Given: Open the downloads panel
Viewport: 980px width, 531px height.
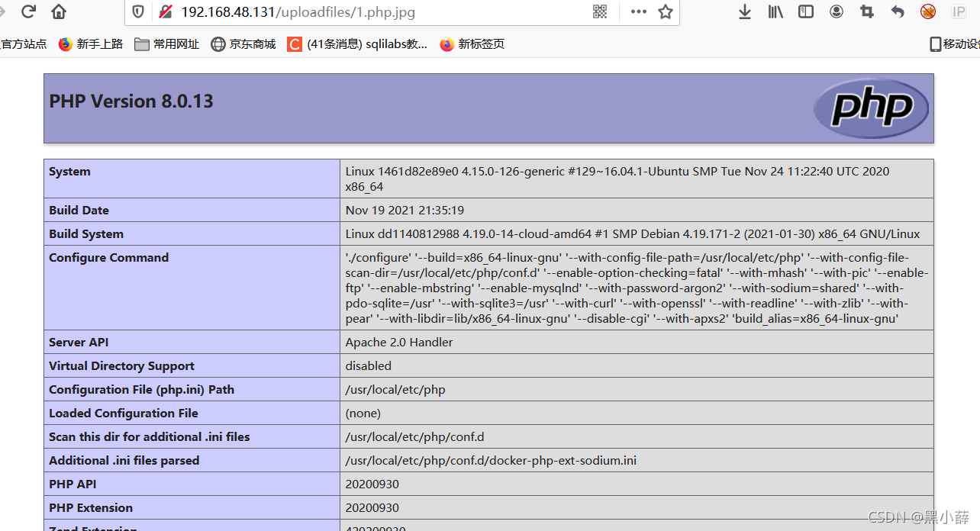Looking at the screenshot, I should 745,11.
